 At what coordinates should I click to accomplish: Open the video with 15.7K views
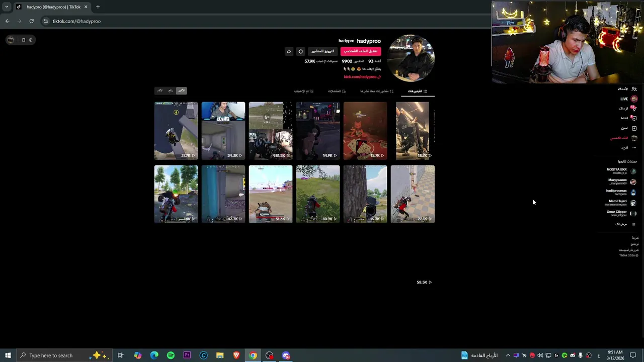pos(365,131)
